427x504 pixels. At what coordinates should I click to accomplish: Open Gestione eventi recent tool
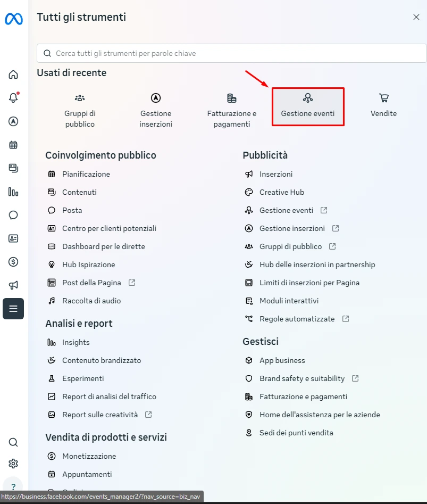tap(308, 106)
